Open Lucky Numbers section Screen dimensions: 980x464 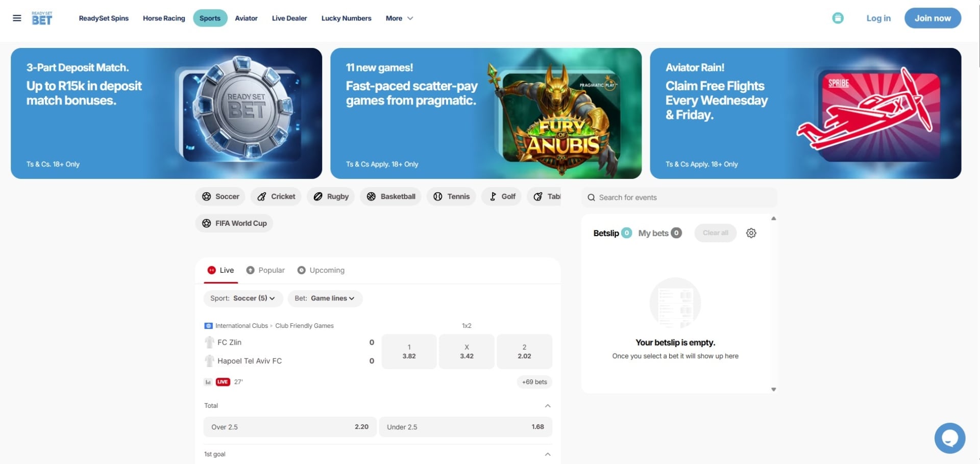pos(347,18)
